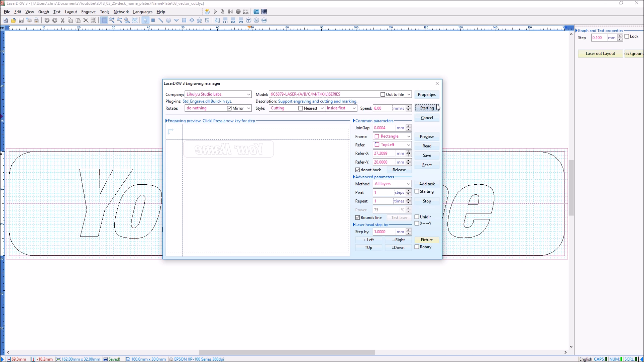Select the Method all layers dropdown
Image resolution: width=644 pixels, height=362 pixels.
click(x=392, y=183)
